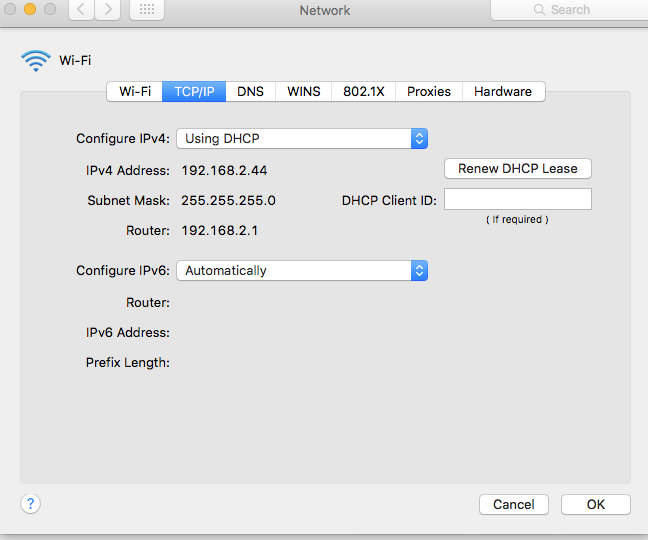648x540 pixels.
Task: Open the Configure IPv6 dropdown
Action: click(302, 270)
